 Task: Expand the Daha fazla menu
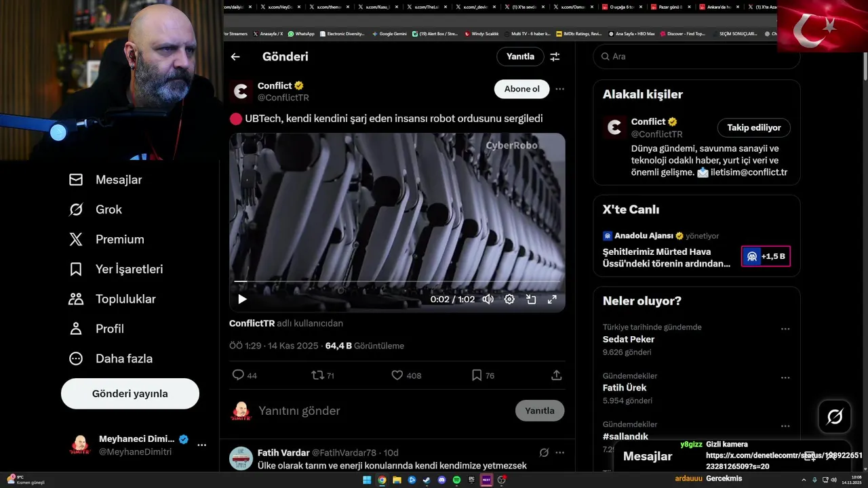111,359
